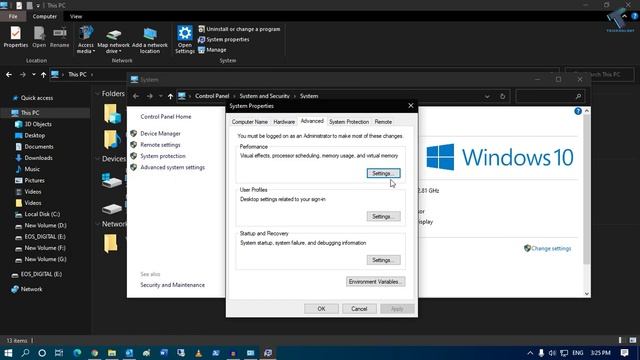Open Device Manager link in System window

click(x=160, y=133)
